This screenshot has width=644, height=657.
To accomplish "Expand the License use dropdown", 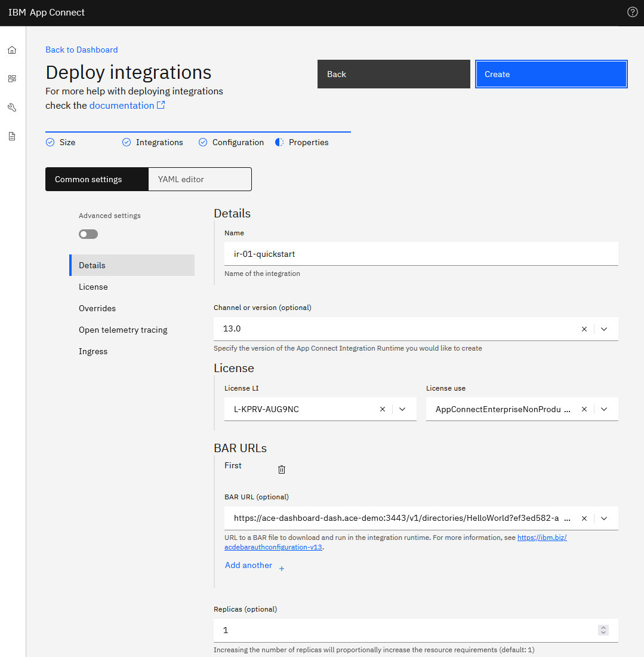I will (604, 409).
